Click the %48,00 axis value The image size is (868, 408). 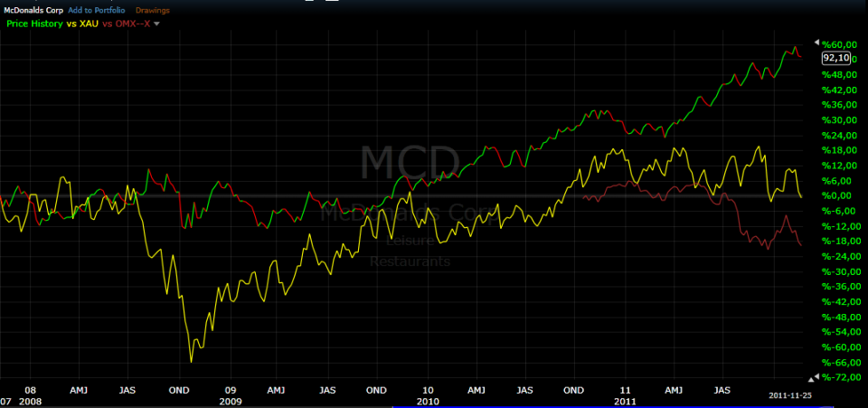pyautogui.click(x=841, y=74)
